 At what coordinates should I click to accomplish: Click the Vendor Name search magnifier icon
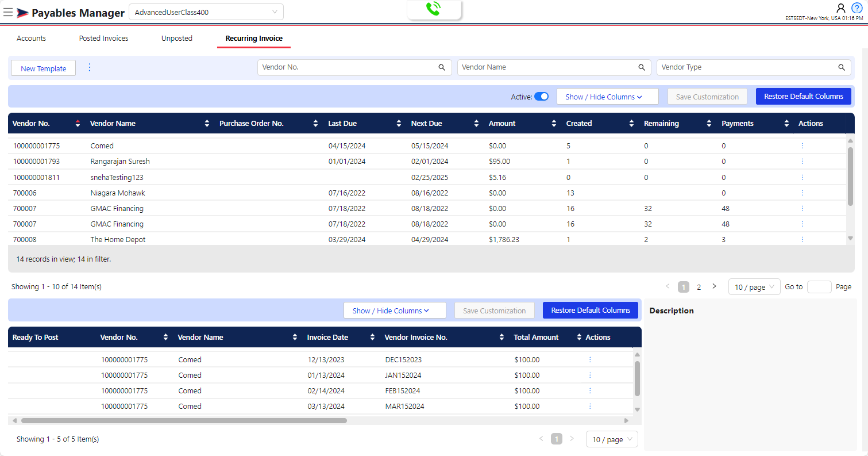[642, 67]
